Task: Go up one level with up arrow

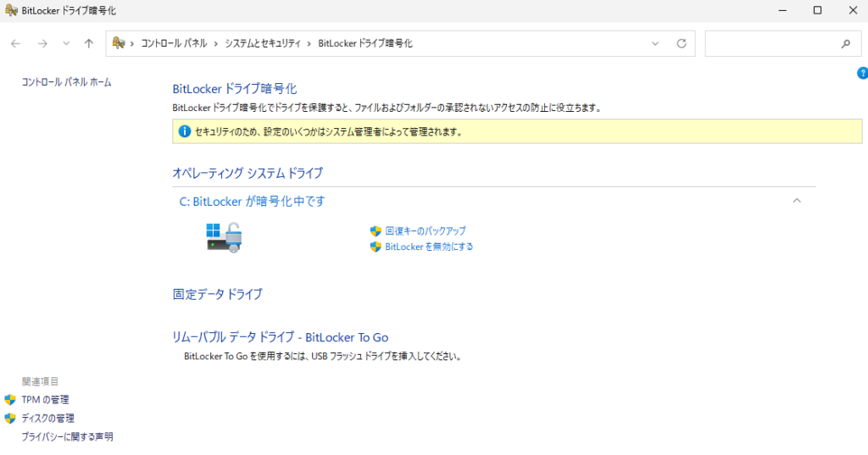Action: point(88,44)
